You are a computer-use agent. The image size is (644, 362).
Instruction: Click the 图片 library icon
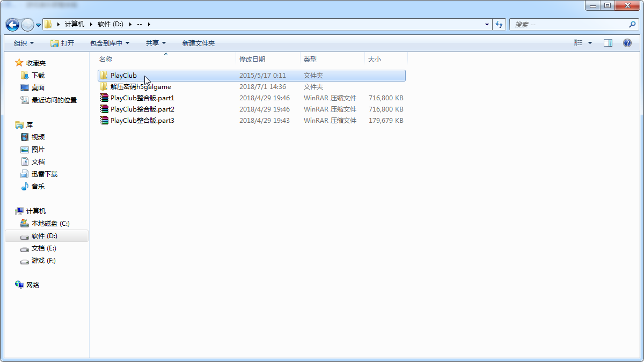25,150
